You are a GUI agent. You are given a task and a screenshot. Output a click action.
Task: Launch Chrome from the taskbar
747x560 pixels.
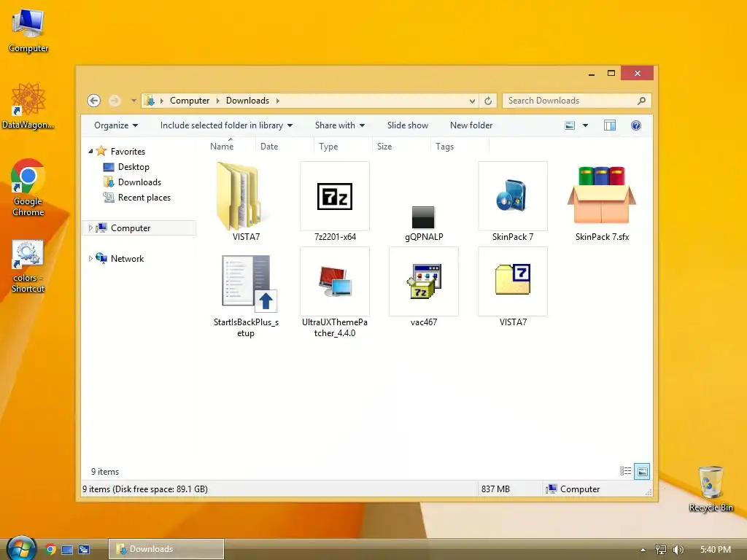pos(50,550)
